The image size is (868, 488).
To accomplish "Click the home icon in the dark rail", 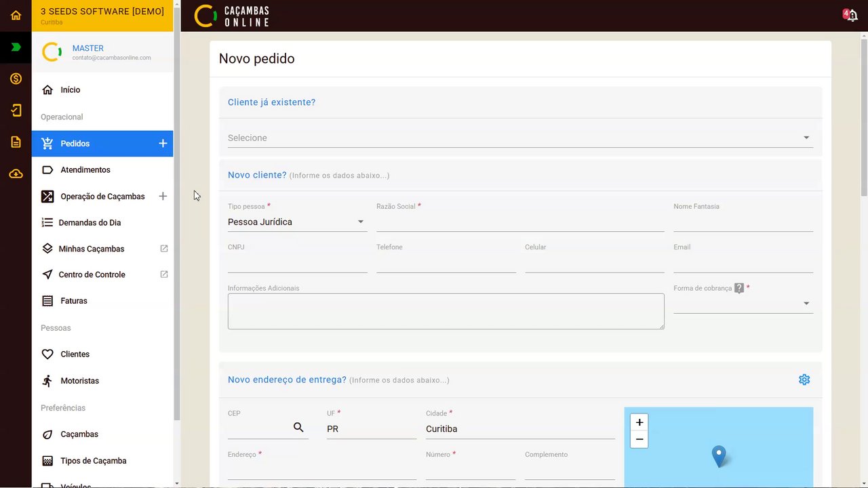I will [16, 15].
